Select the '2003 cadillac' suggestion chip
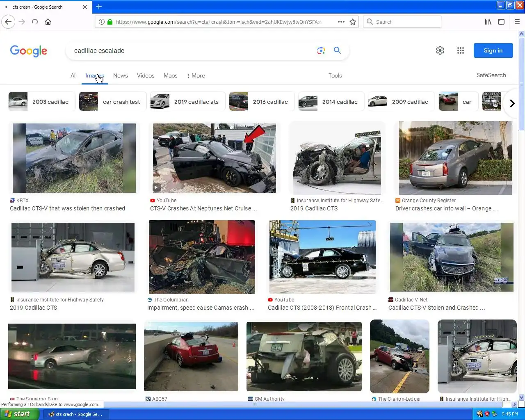This screenshot has height=420, width=525. [x=41, y=102]
